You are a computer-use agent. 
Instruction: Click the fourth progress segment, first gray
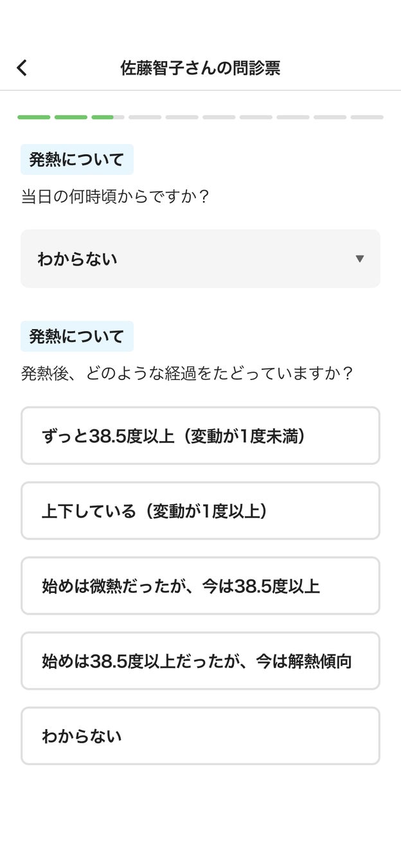[x=145, y=117]
